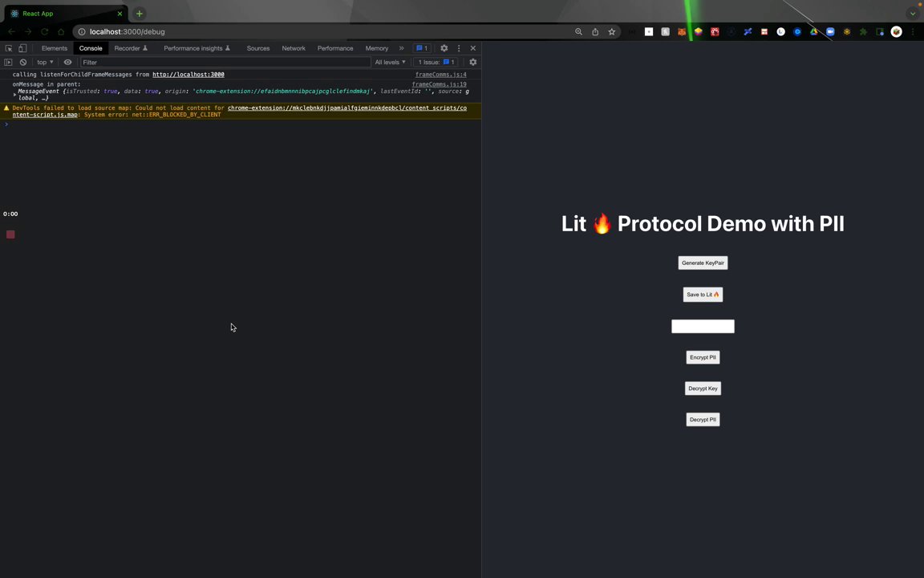Click the Generate KeyPair button
The width and height of the screenshot is (924, 578).
click(x=703, y=263)
